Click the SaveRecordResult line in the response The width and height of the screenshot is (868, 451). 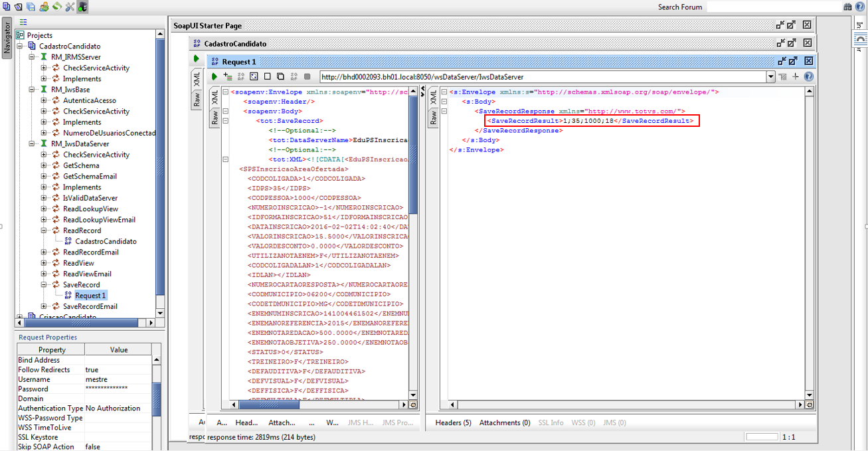(x=592, y=121)
